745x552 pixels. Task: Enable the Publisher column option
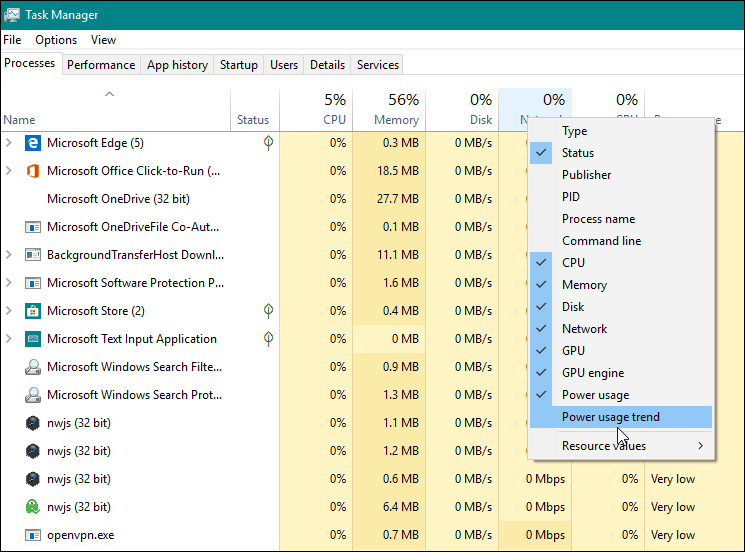coord(621,175)
